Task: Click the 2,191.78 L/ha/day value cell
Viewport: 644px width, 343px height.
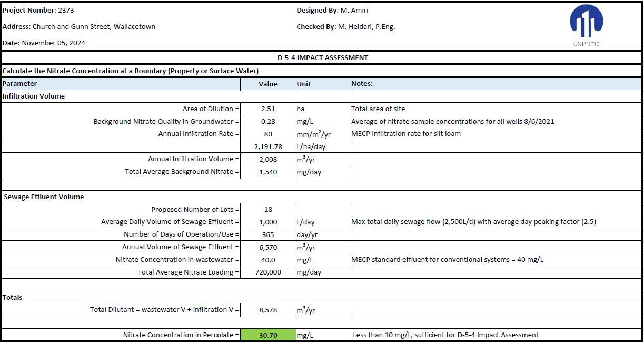Action: coord(267,146)
